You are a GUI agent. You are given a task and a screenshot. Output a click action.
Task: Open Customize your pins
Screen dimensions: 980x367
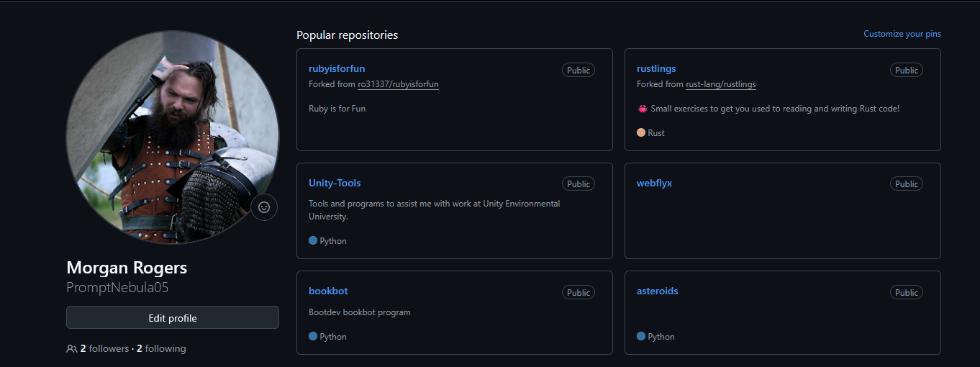(x=902, y=34)
